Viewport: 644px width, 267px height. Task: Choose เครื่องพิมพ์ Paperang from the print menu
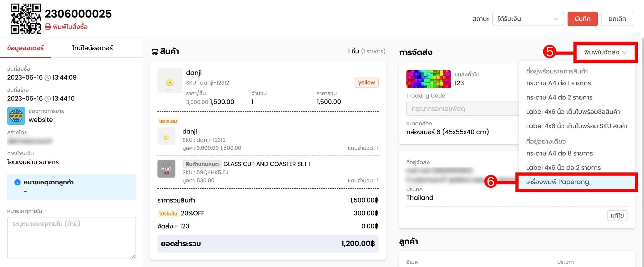[558, 182]
